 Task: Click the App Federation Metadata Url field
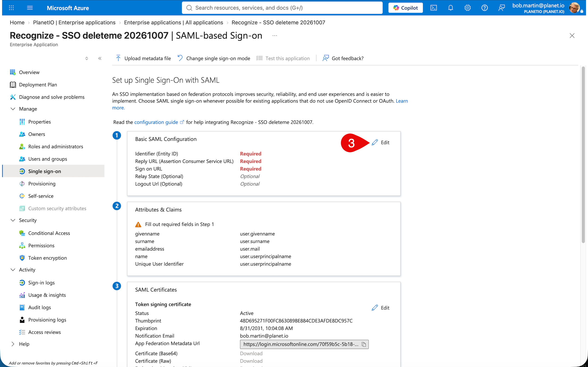304,344
